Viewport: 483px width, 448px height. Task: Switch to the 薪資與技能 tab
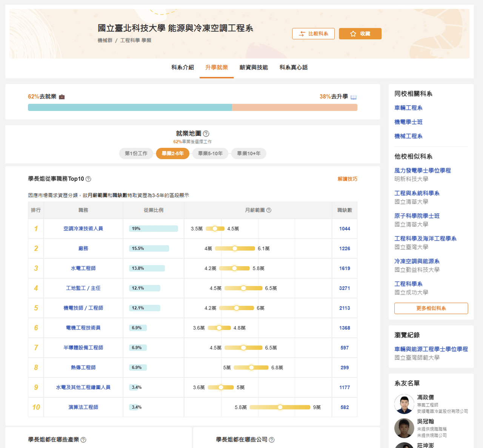click(254, 68)
